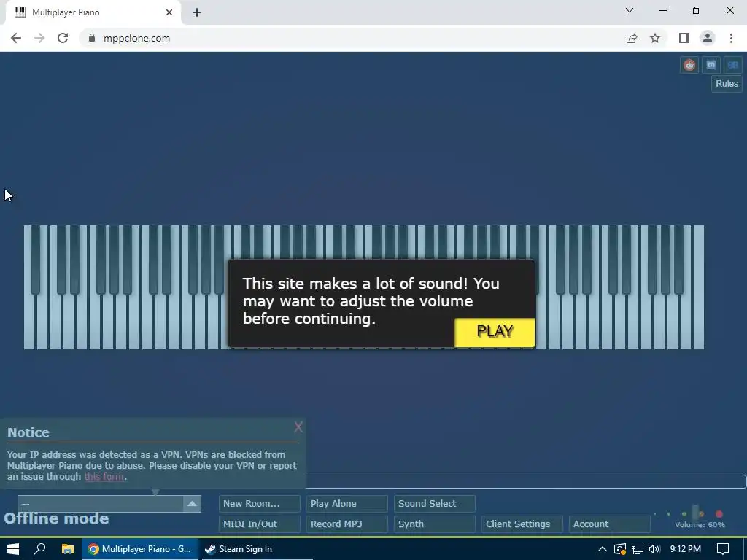Click the rightmost white piano key

pos(699,287)
